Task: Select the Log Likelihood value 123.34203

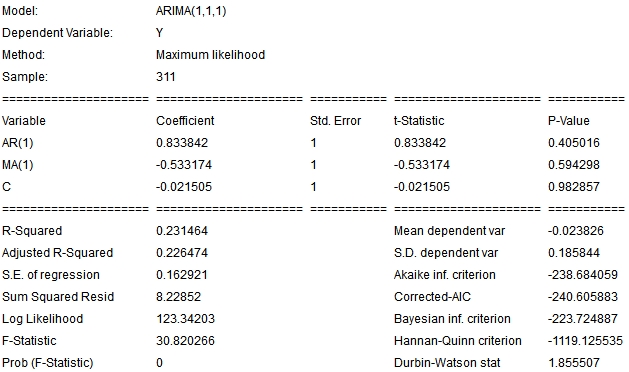Action: click(185, 319)
